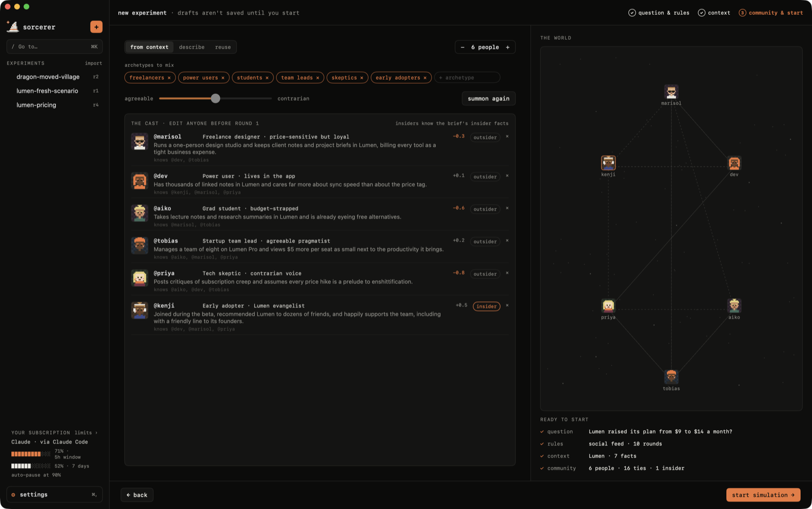The image size is (812, 509).
Task: Click the back button
Action: pyautogui.click(x=137, y=495)
